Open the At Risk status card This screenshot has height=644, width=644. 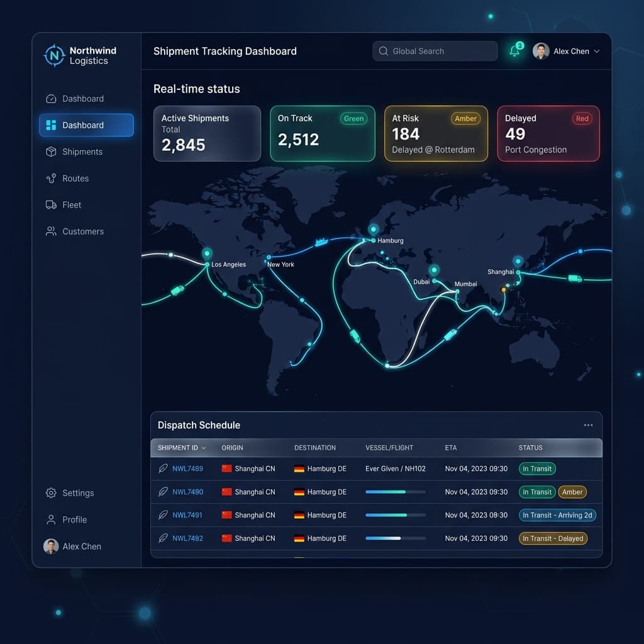(x=436, y=133)
